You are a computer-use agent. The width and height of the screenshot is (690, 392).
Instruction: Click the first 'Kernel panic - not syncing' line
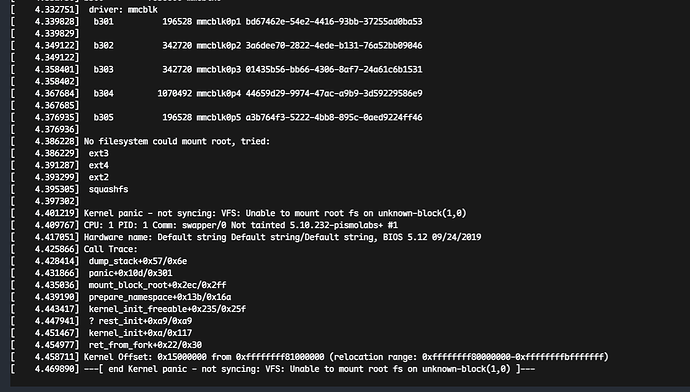click(x=275, y=213)
